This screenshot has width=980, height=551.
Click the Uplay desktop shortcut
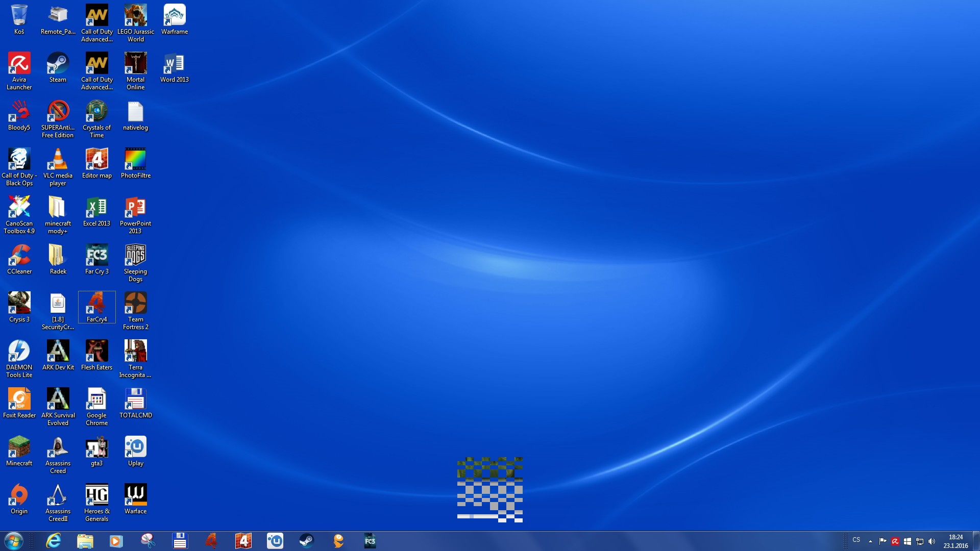[x=135, y=448]
